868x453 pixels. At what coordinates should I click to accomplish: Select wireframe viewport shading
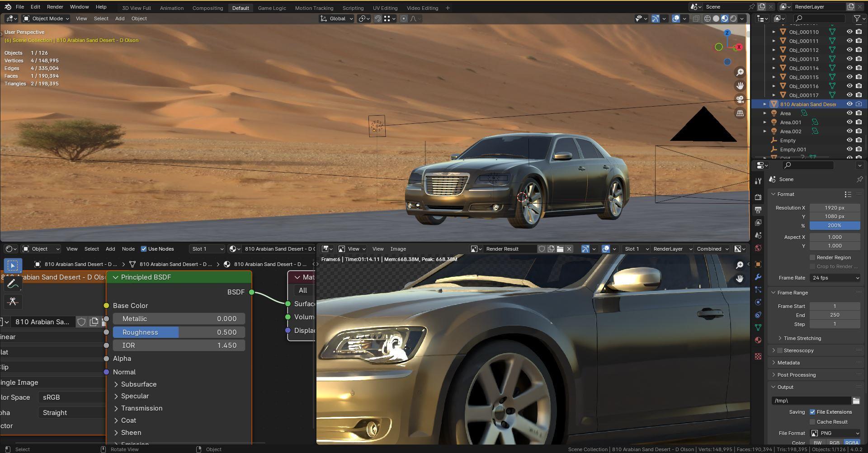[708, 19]
